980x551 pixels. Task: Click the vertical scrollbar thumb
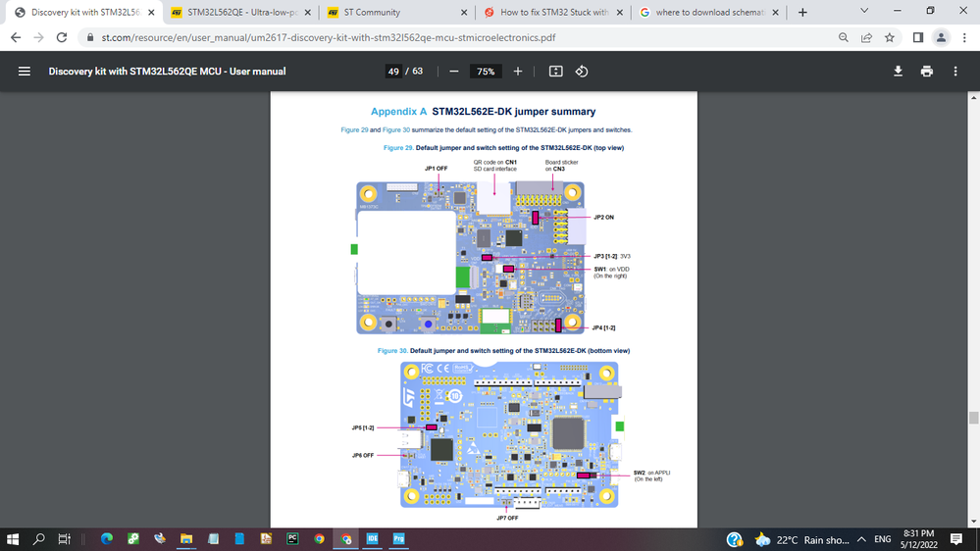coord(973,418)
